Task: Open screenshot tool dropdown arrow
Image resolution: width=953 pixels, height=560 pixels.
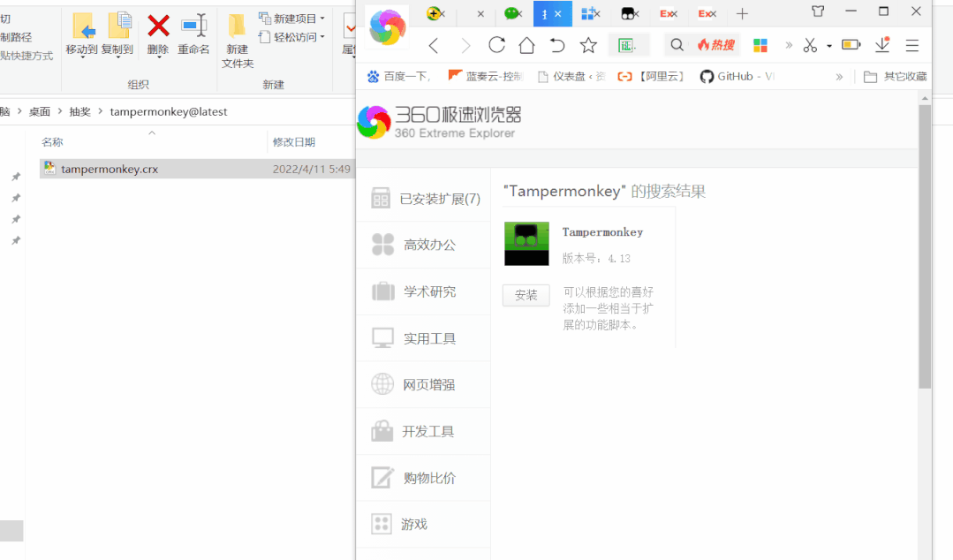Action: 829,46
